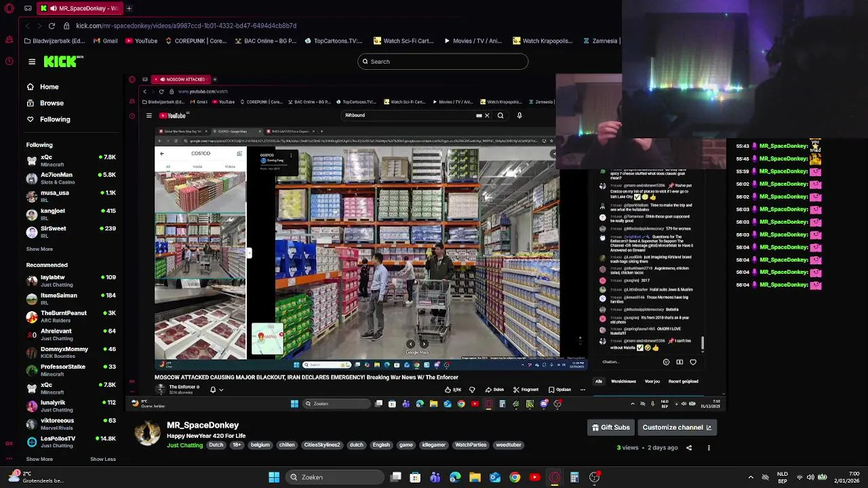Collapse Recommended list with Show Less

click(x=103, y=459)
